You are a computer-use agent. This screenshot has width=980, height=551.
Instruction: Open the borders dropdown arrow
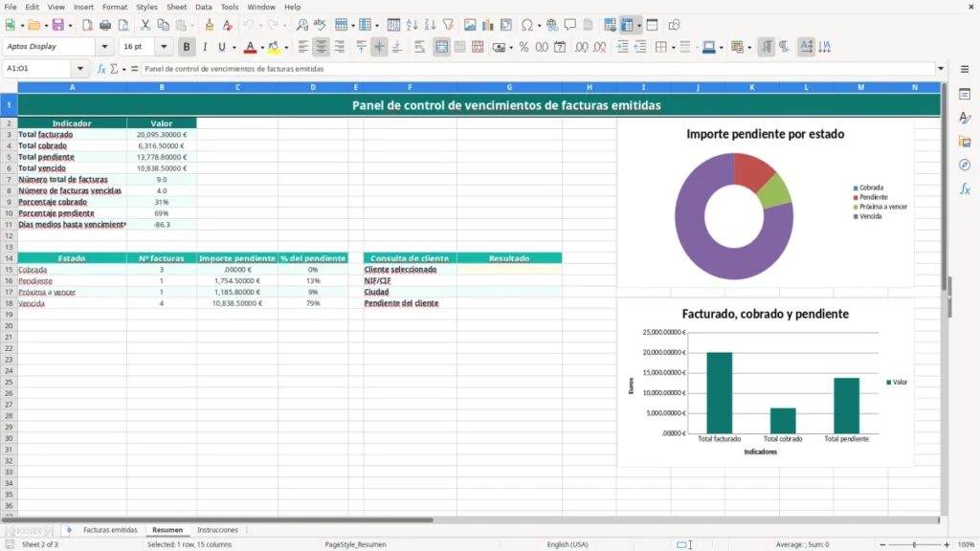(673, 48)
